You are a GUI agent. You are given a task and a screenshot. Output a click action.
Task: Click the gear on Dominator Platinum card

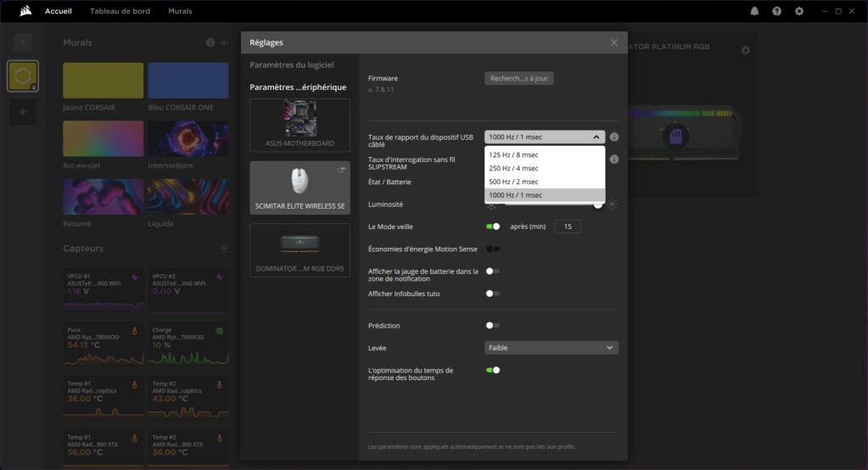[x=745, y=50]
